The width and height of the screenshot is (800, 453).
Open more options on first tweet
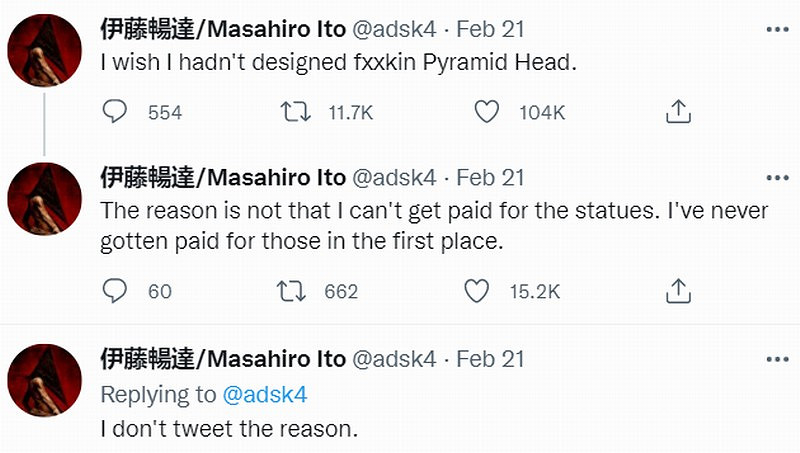(776, 30)
